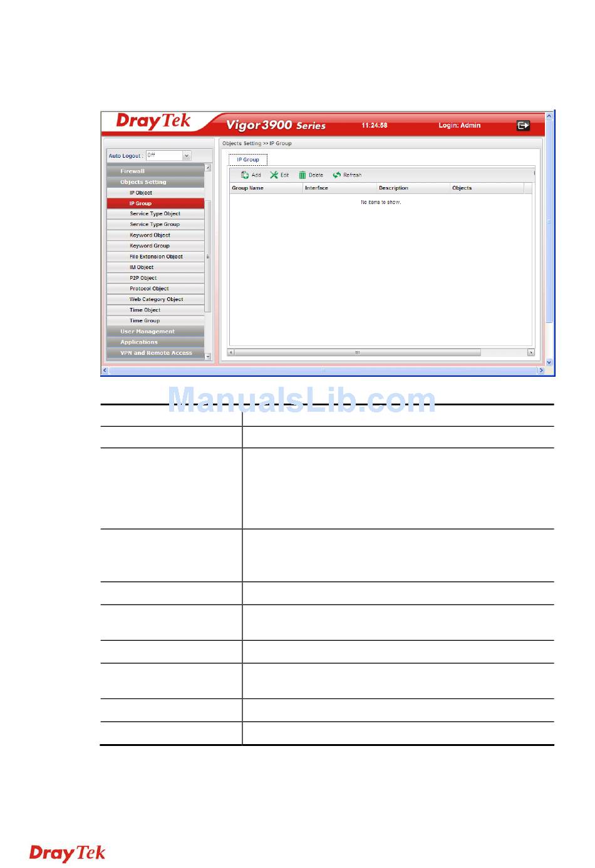Click the Edit toolbar button
The height and width of the screenshot is (868, 595).
[279, 175]
